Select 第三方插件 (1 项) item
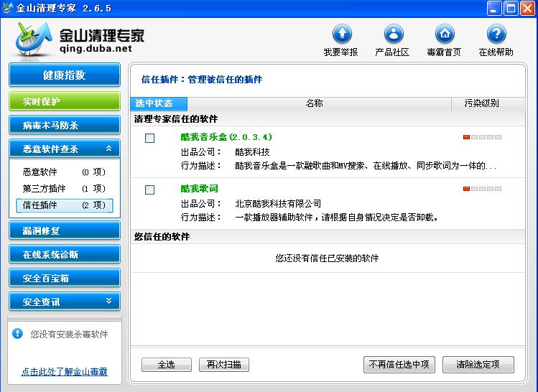 (64, 188)
